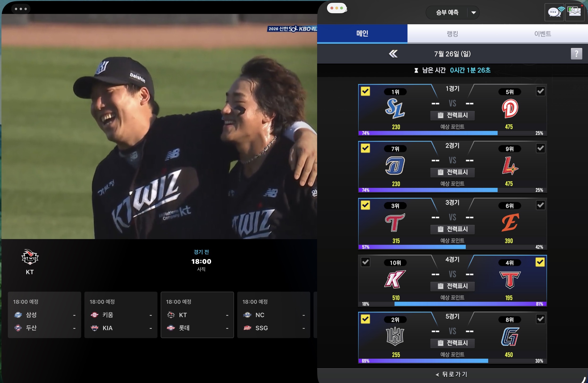Click the 3경기 label
Screen dimensions: 588x383
point(452,203)
